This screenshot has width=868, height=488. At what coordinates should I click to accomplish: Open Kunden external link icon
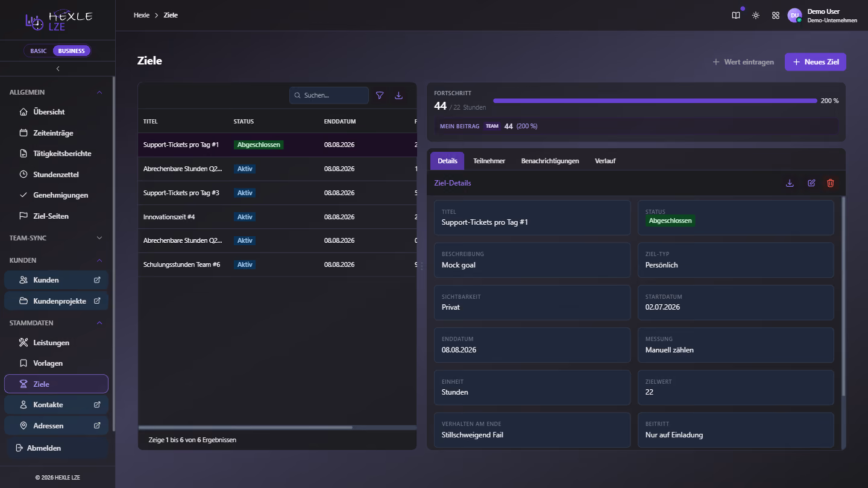click(97, 280)
